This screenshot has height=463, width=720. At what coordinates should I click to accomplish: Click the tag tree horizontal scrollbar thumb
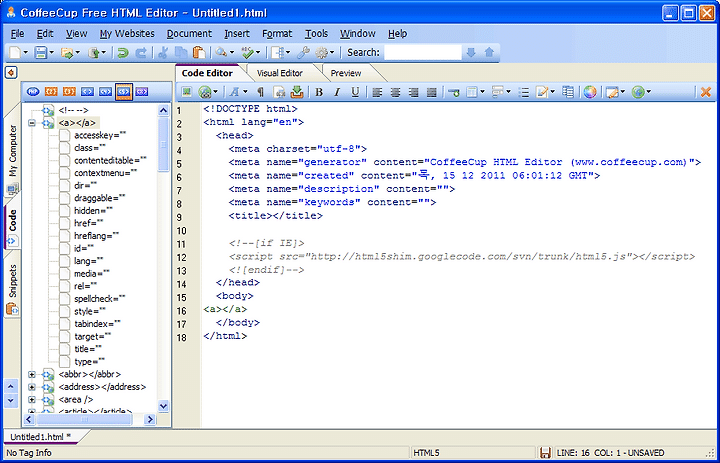pos(84,419)
